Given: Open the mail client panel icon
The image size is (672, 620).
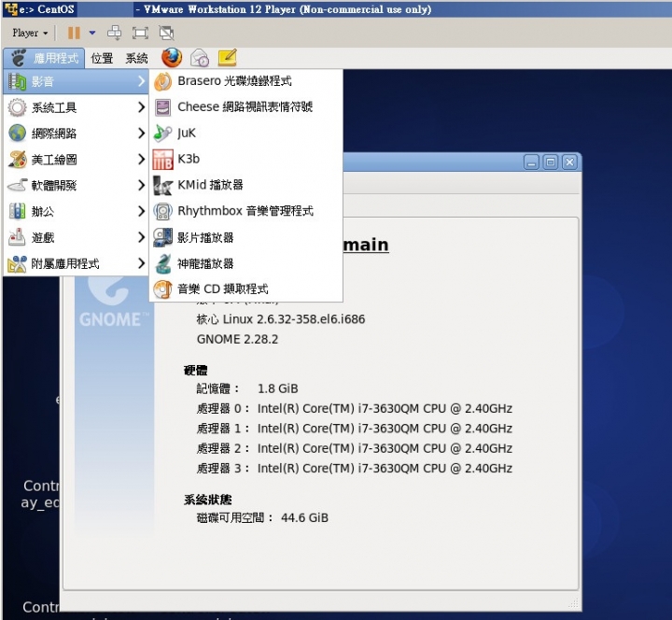Looking at the screenshot, I should (200, 58).
